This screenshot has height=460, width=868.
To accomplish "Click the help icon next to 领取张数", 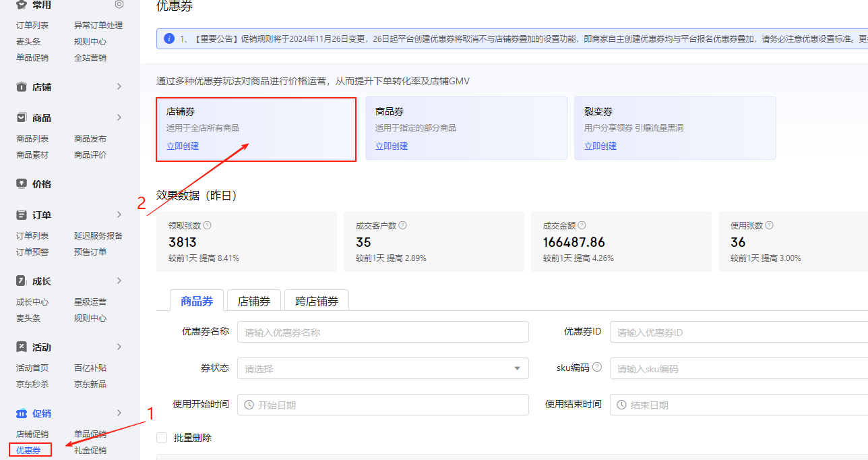I will (x=208, y=226).
